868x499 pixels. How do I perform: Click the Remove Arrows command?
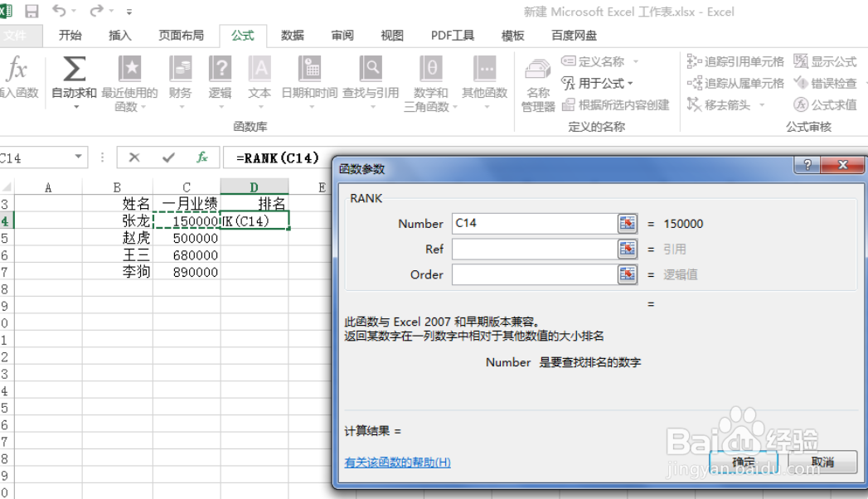pyautogui.click(x=719, y=104)
